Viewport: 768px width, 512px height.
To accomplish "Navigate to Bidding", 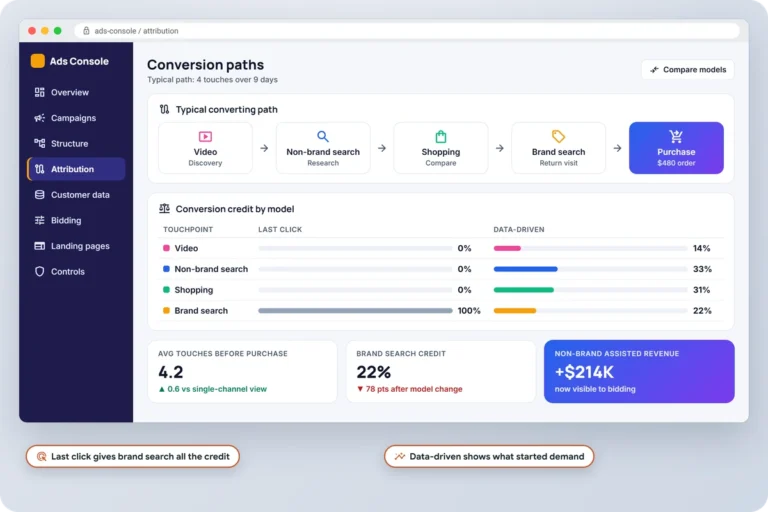I will click(x=76, y=220).
